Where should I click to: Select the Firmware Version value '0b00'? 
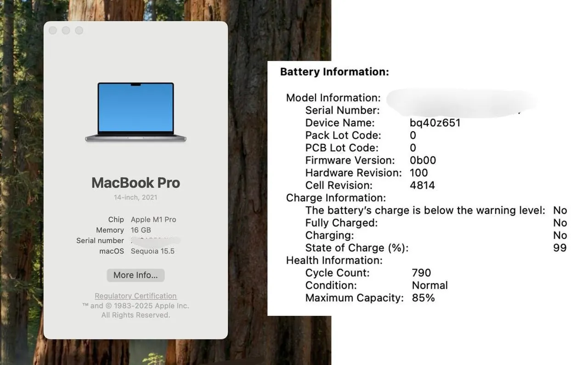pos(423,160)
